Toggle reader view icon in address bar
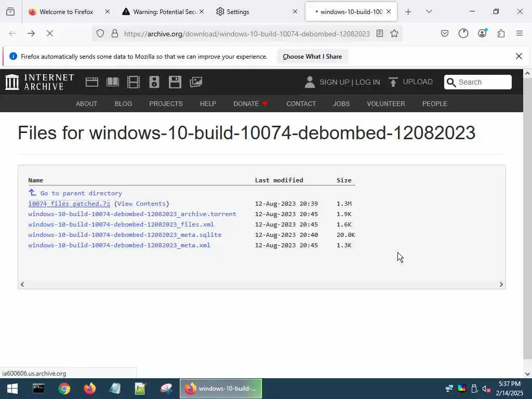Screen dimensions: 532x399 click(380, 33)
